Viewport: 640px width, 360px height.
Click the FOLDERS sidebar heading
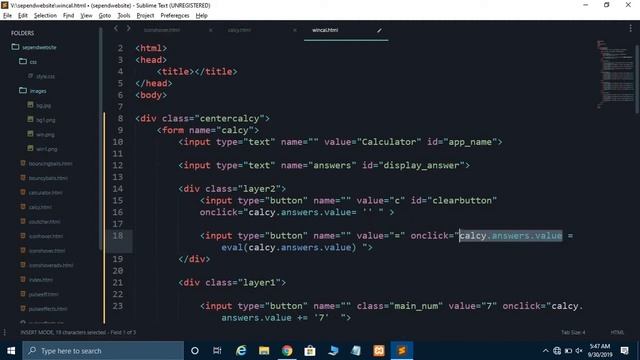(x=22, y=33)
